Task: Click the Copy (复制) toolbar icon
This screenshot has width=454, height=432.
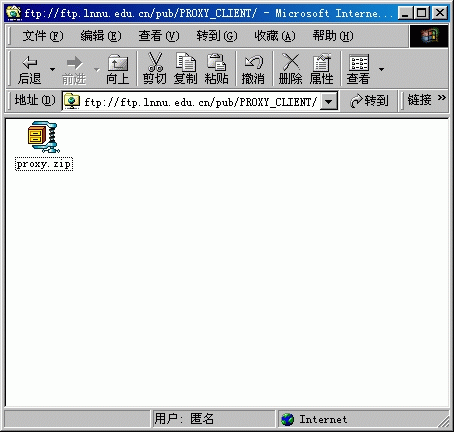Action: tap(186, 62)
